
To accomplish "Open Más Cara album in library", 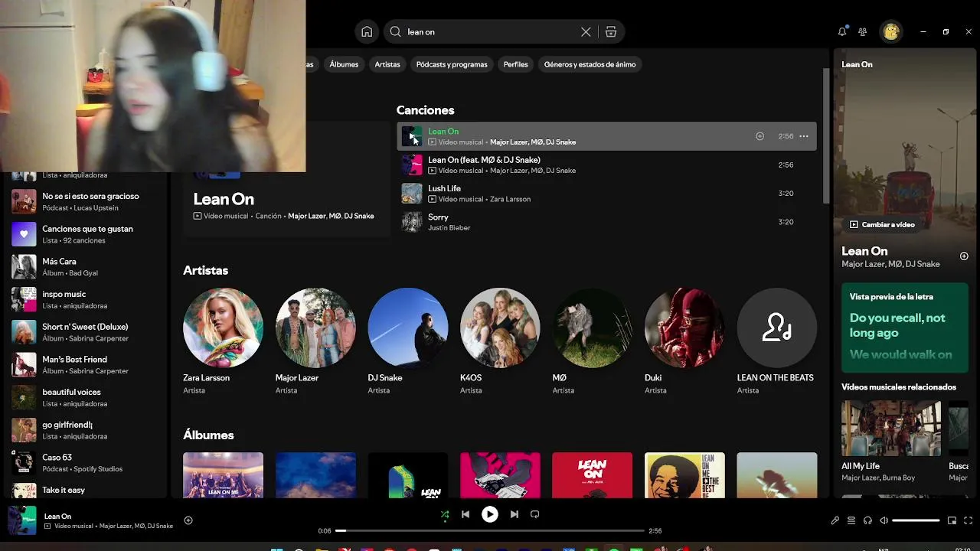I will click(84, 266).
